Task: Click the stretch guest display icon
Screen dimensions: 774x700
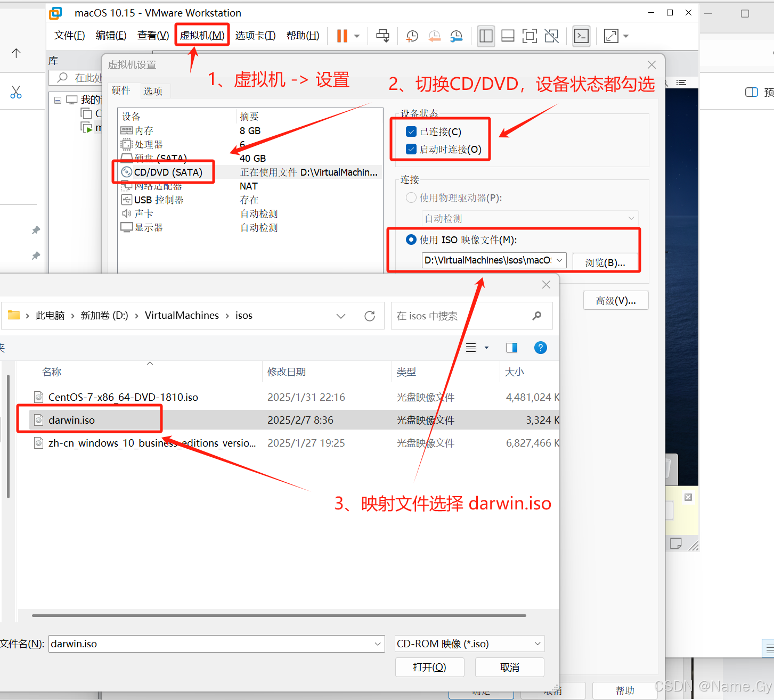Action: point(611,36)
